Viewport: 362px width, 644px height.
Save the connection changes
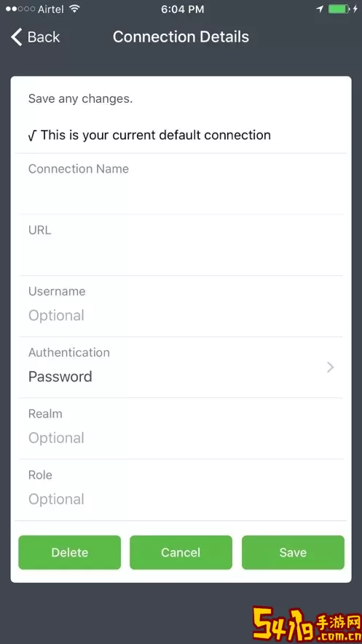click(293, 552)
